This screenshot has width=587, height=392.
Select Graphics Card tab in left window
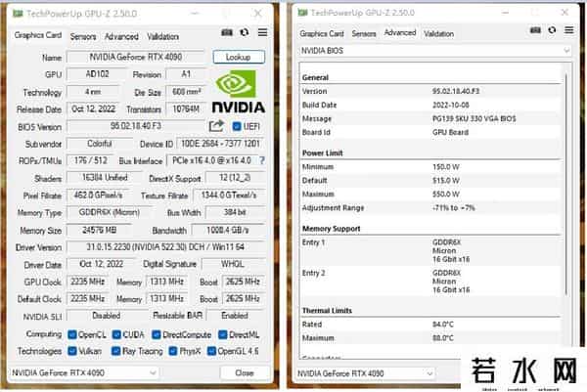(38, 35)
